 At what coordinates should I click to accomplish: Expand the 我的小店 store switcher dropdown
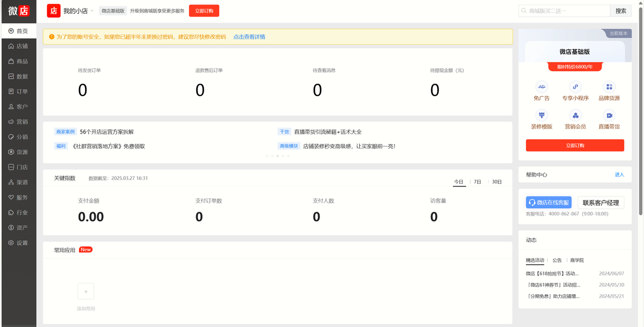click(x=80, y=10)
